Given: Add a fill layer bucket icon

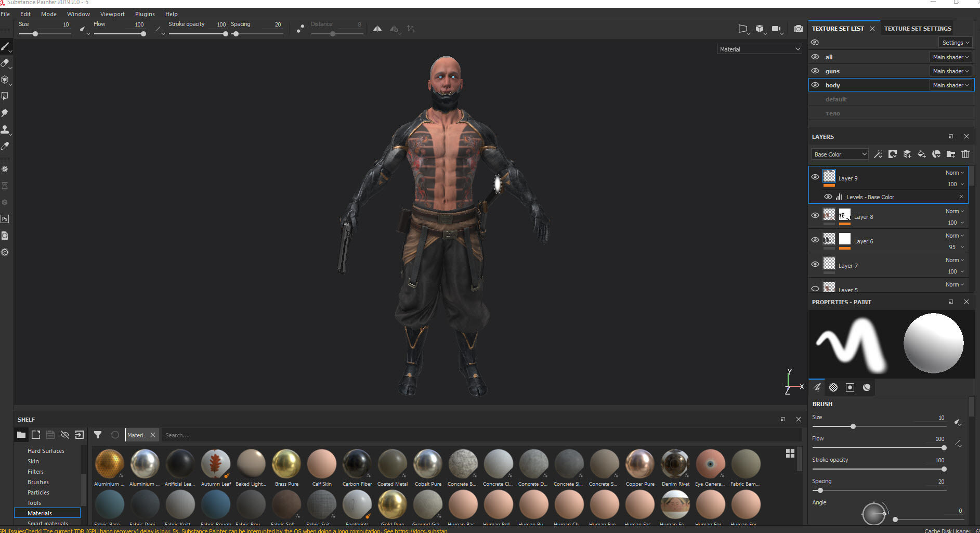Looking at the screenshot, I should (x=922, y=154).
